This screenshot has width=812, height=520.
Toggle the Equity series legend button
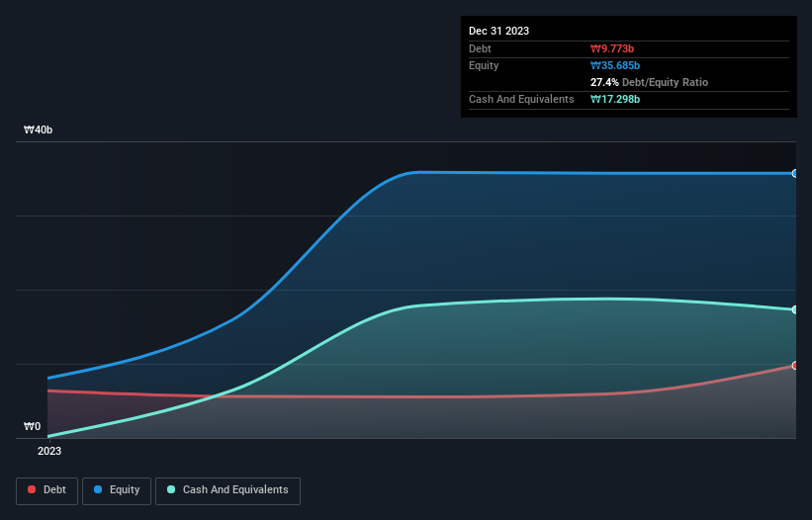pyautogui.click(x=117, y=490)
